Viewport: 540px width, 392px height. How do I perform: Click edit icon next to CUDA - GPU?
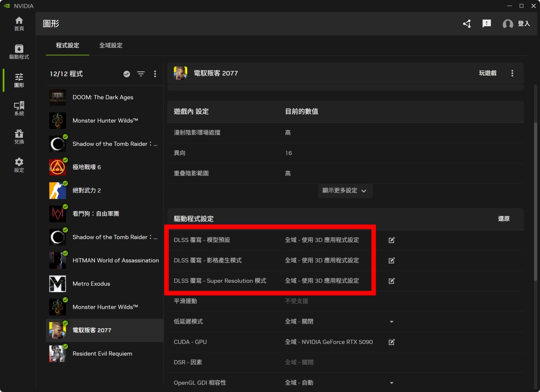[x=391, y=342]
